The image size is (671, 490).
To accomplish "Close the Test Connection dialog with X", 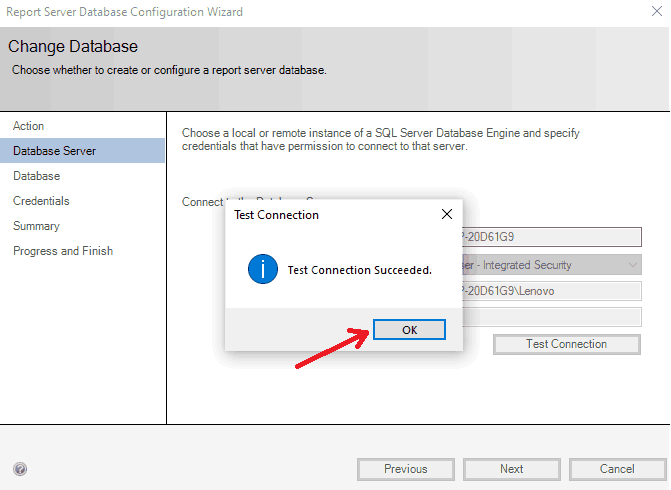I will (446, 214).
